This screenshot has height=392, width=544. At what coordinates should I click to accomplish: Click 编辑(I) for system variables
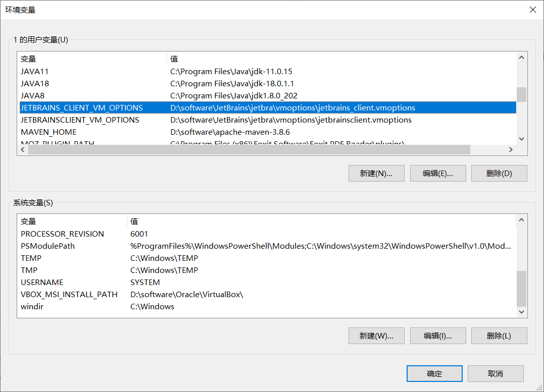pos(437,336)
